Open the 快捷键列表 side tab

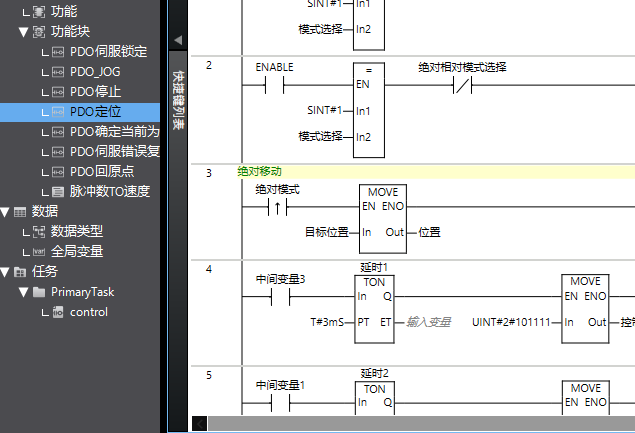tap(178, 102)
